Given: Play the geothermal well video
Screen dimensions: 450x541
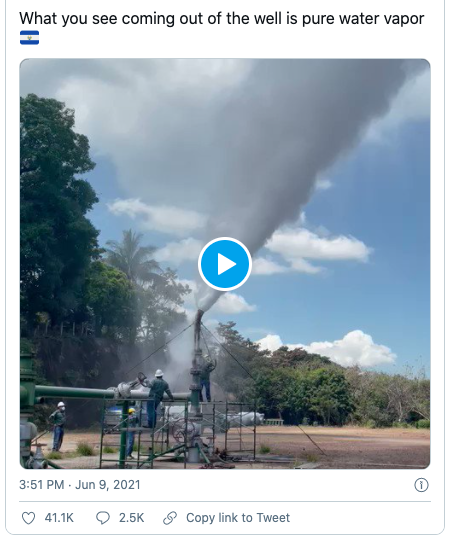Looking at the screenshot, I should coord(225,264).
